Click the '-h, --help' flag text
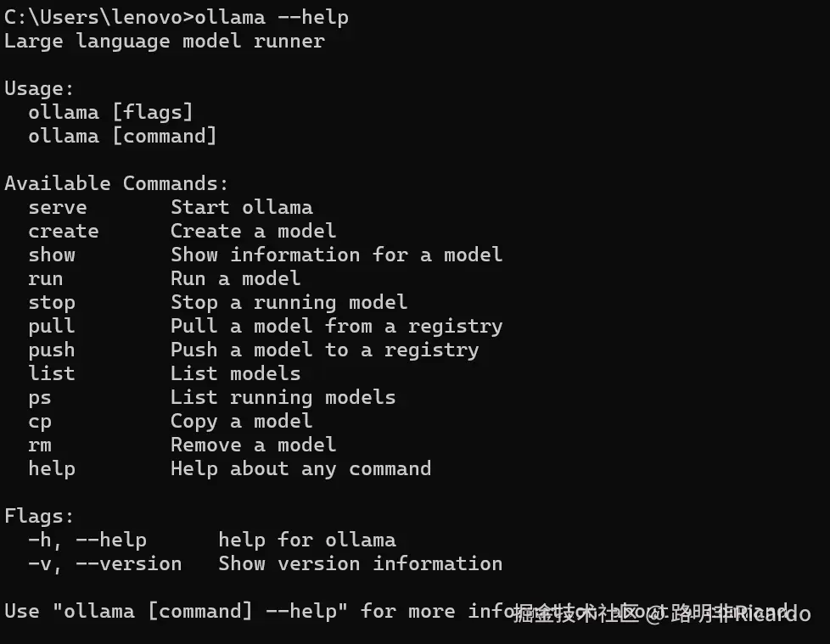The image size is (830, 644). point(87,540)
